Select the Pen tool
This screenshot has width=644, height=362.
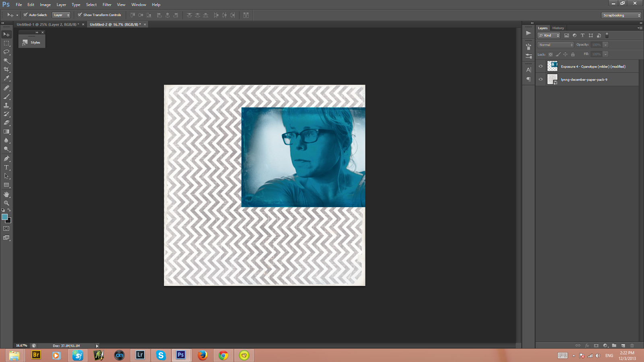click(6, 159)
